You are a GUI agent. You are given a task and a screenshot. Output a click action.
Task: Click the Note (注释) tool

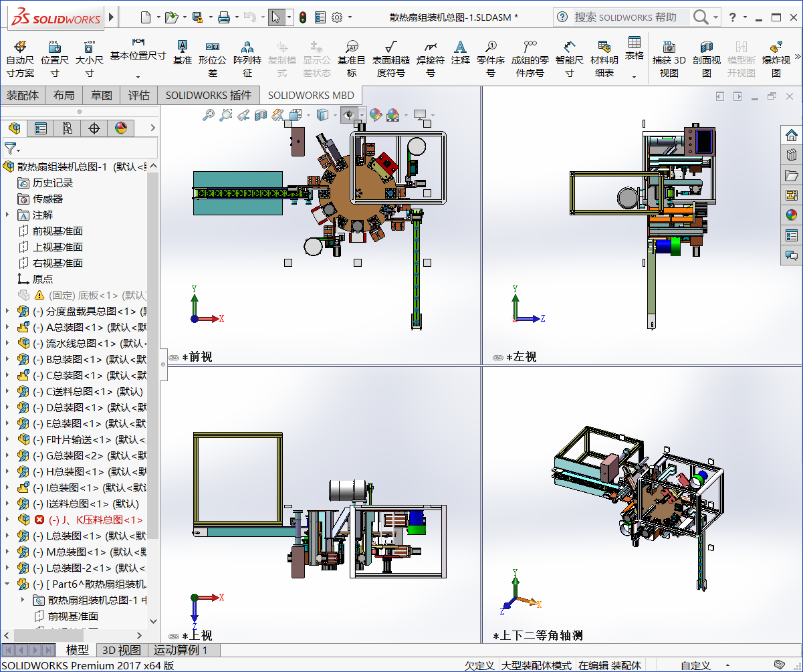coord(461,52)
